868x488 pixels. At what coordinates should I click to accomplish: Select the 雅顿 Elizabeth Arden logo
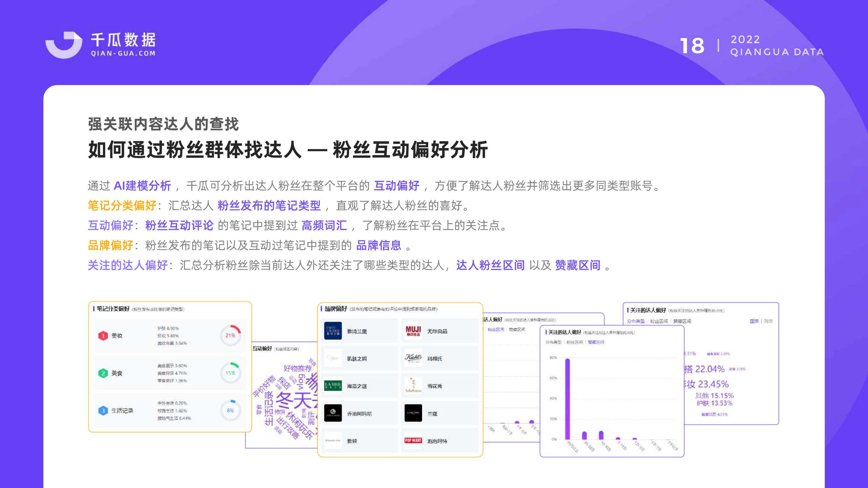[333, 441]
